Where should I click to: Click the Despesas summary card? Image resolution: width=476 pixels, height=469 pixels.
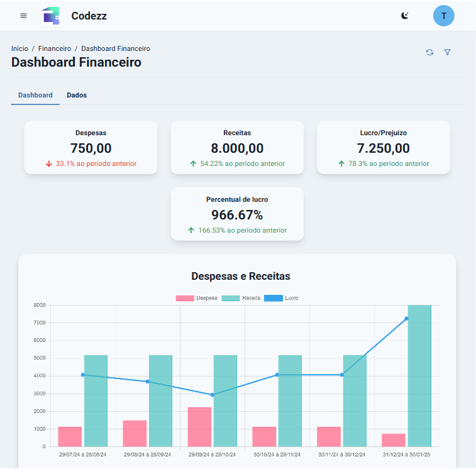coord(91,147)
